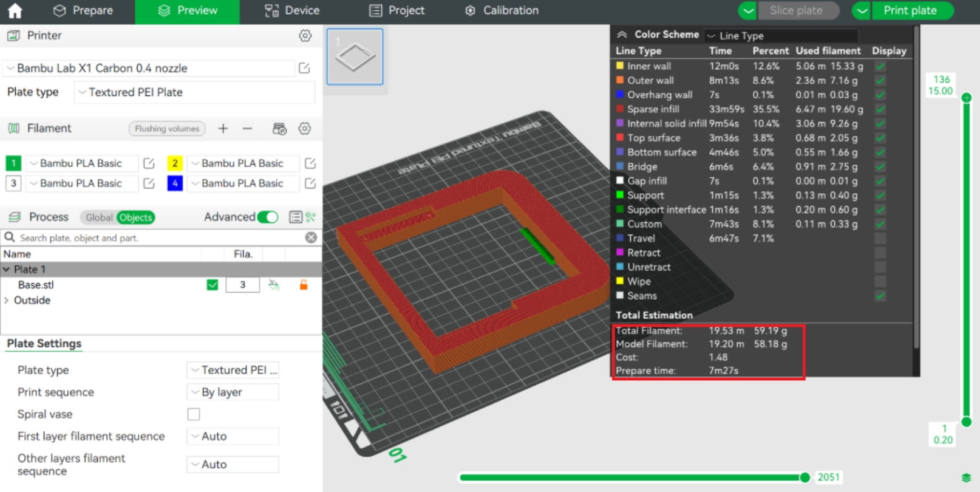
Task: Edit filament 1 preset
Action: pos(149,163)
